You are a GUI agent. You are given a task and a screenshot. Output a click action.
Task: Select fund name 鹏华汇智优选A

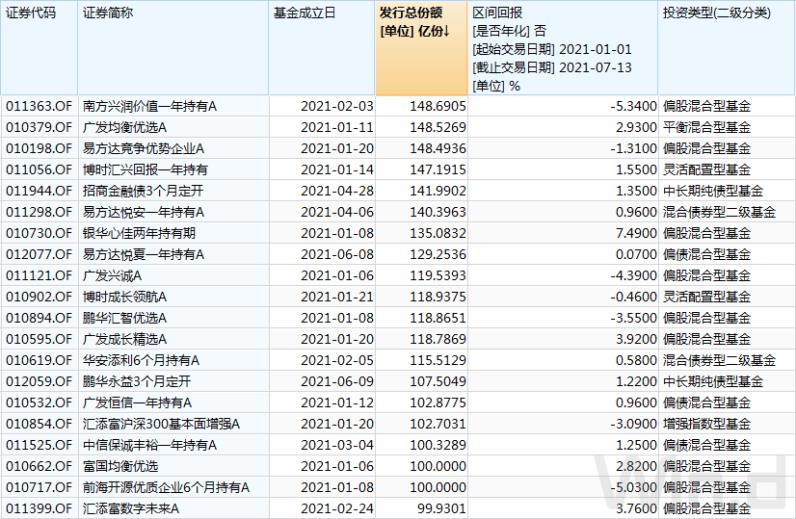click(x=125, y=318)
